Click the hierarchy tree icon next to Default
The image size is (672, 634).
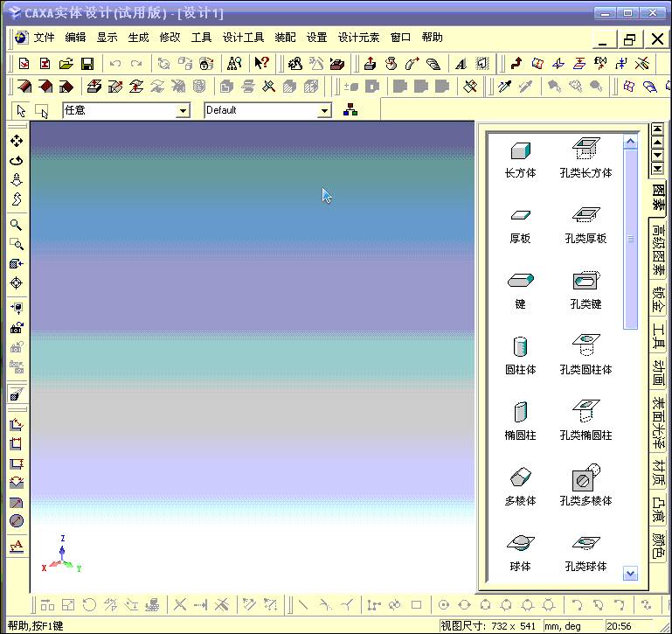pyautogui.click(x=350, y=110)
